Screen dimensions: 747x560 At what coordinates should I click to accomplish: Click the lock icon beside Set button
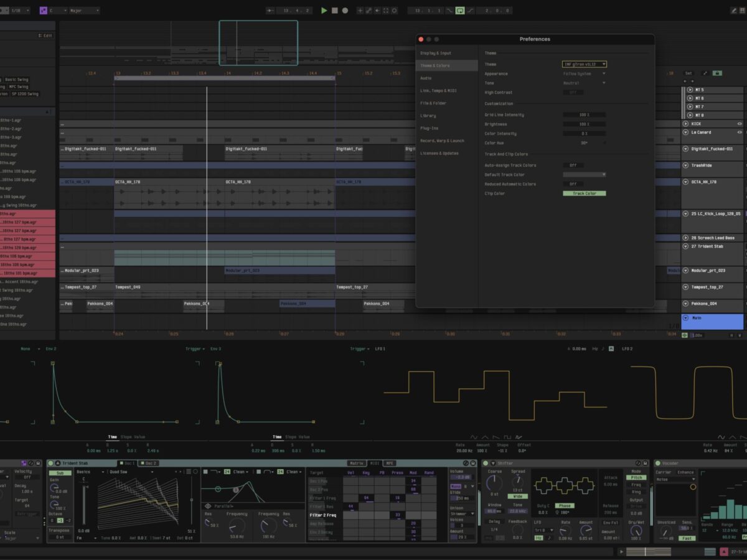point(717,73)
